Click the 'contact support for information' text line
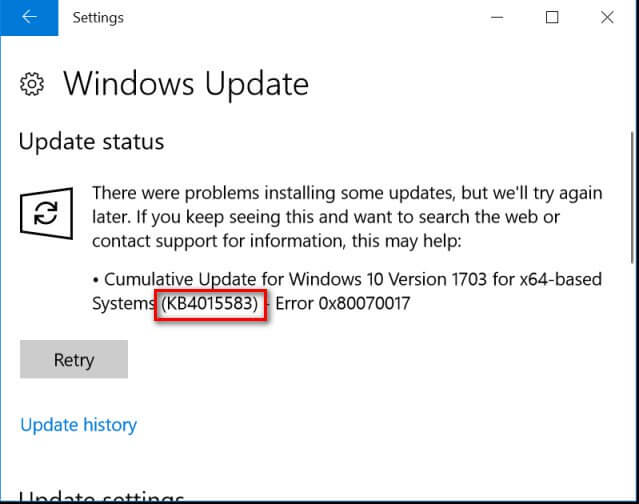Viewport: 639px width, 504px height. pyautogui.click(x=277, y=241)
